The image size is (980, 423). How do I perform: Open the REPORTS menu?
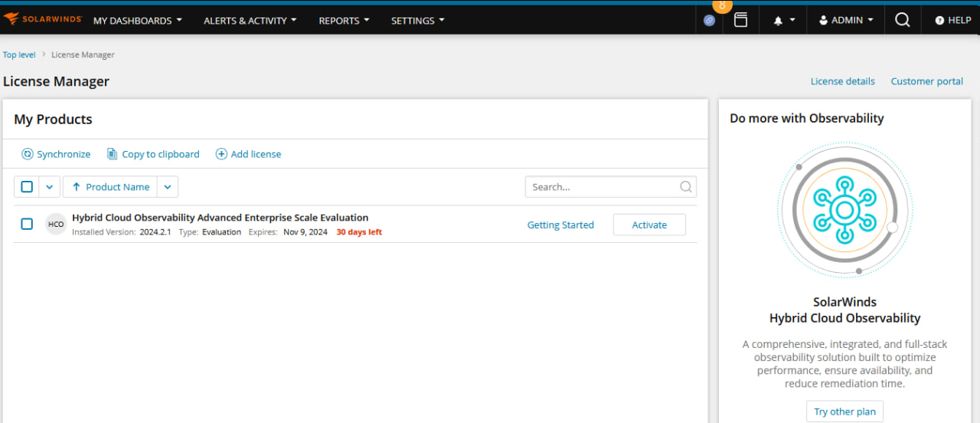click(345, 21)
